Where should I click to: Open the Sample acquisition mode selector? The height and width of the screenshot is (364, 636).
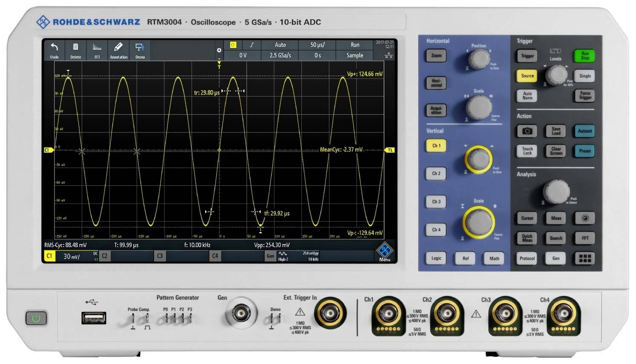pos(354,55)
